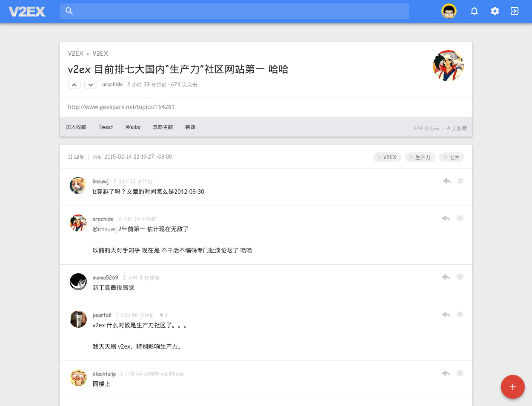This screenshot has width=532, height=406.
Task: Click the timestamp '直到 2015-02-14 22:19:27 +08:00'
Action: click(x=132, y=157)
